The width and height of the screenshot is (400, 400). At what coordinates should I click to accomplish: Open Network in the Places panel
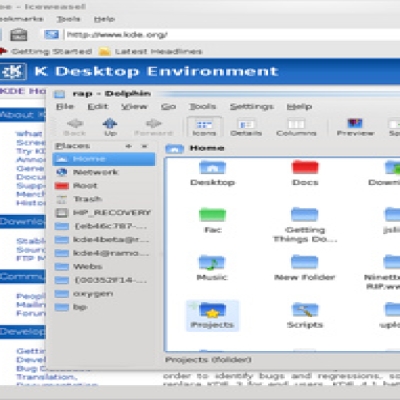(104, 172)
